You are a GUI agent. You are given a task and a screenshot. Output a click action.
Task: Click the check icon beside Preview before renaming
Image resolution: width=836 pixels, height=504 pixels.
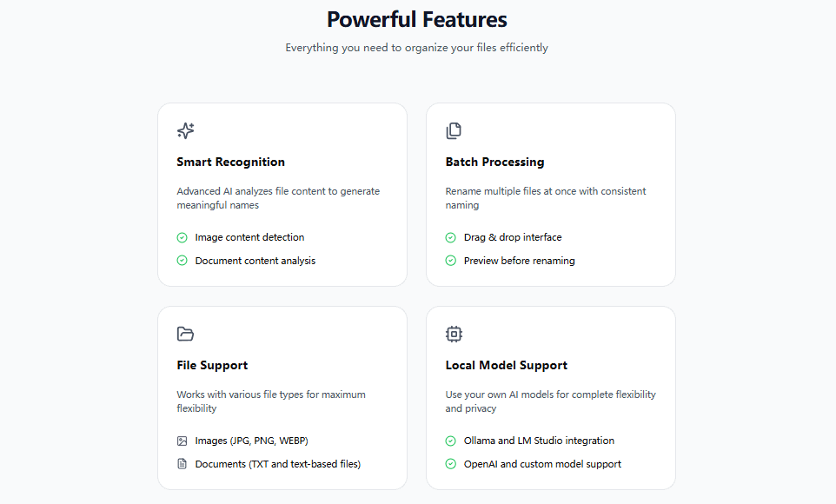coord(451,261)
